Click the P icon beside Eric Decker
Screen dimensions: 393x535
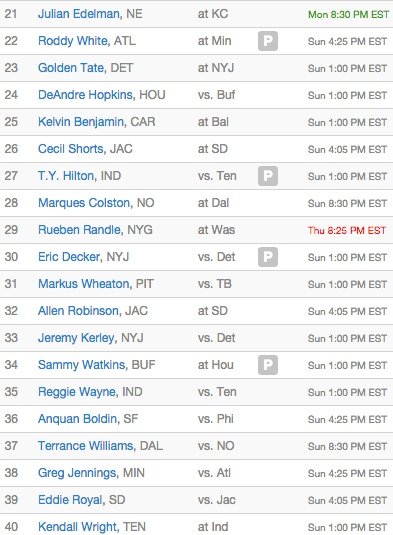[x=268, y=257]
